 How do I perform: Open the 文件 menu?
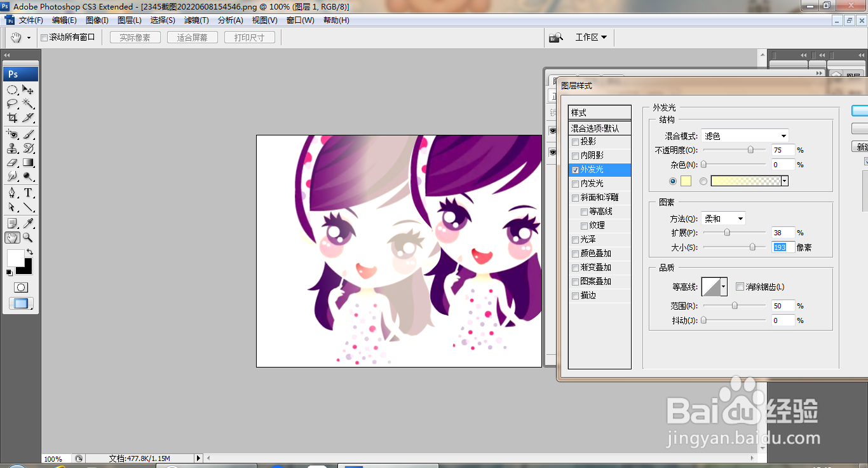(31, 20)
